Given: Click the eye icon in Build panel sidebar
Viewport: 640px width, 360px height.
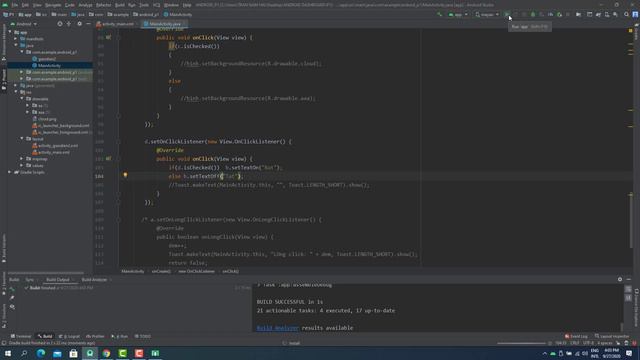Looking at the screenshot, I should coord(12,307).
